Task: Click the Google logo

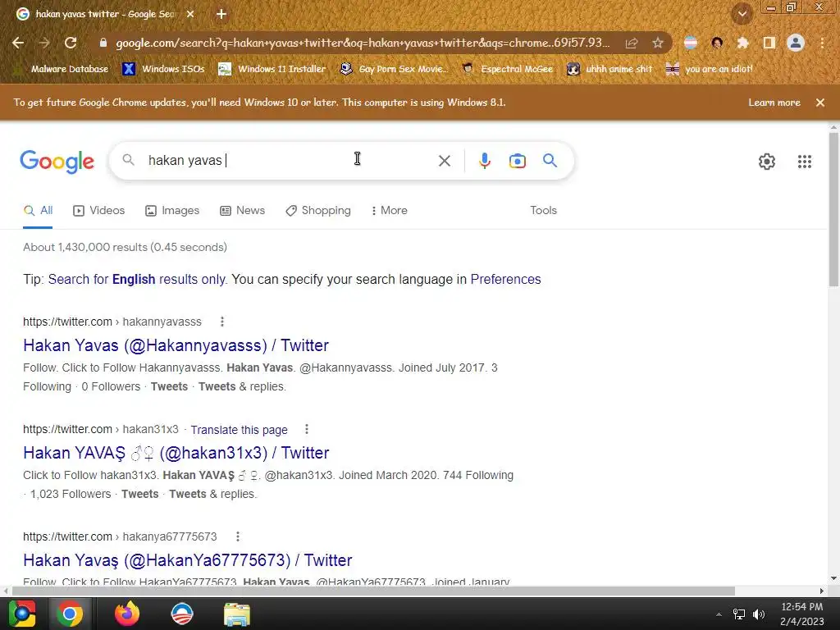Action: [x=57, y=162]
